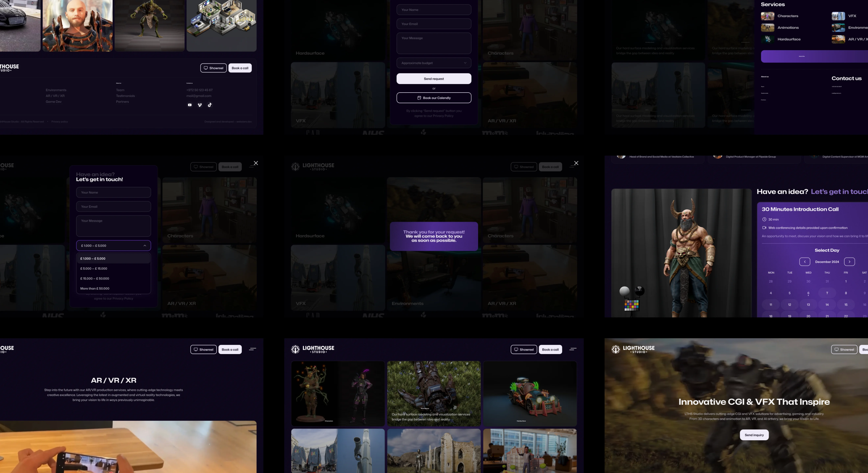Image resolution: width=868 pixels, height=473 pixels.
Task: Open the green creature render thumbnail
Action: (150, 26)
